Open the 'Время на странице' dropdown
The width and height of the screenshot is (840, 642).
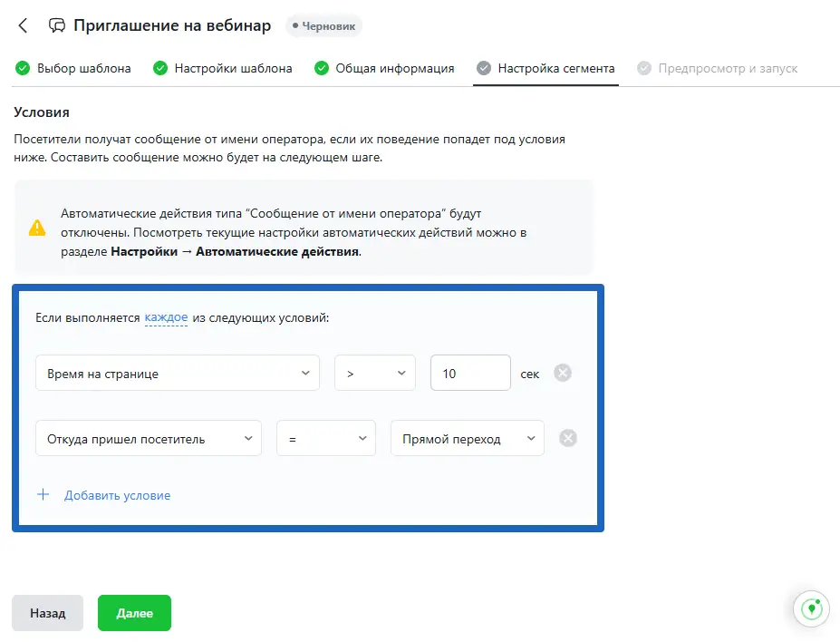coord(178,373)
